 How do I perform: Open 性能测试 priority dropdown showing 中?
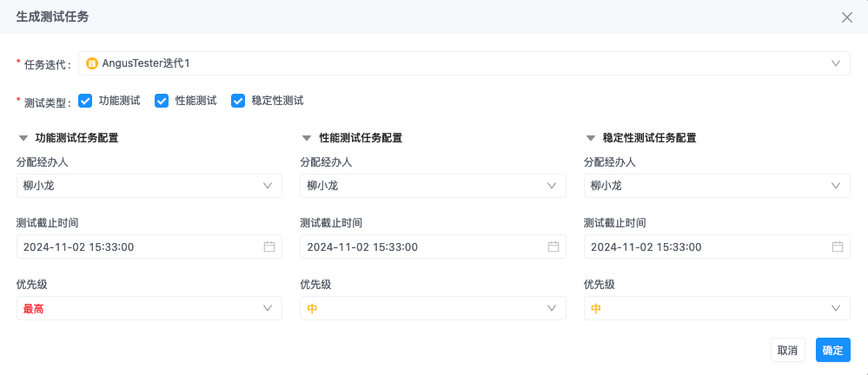(x=433, y=308)
